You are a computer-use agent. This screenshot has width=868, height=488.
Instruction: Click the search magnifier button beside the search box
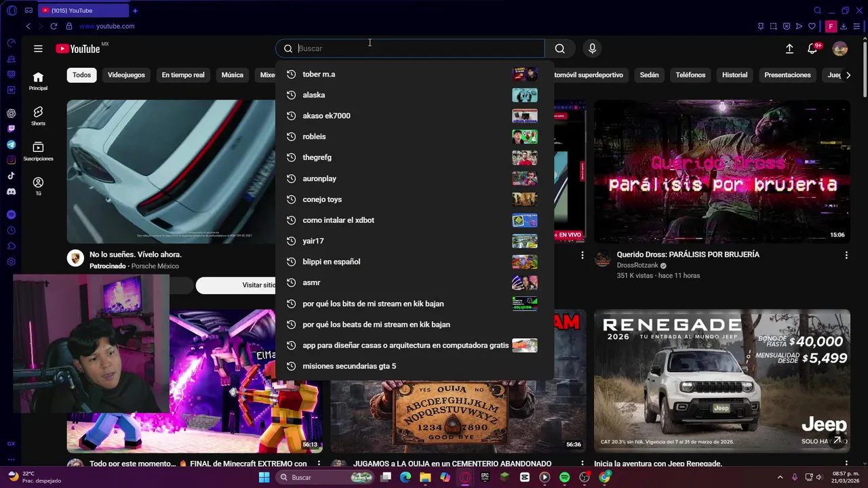pos(559,49)
